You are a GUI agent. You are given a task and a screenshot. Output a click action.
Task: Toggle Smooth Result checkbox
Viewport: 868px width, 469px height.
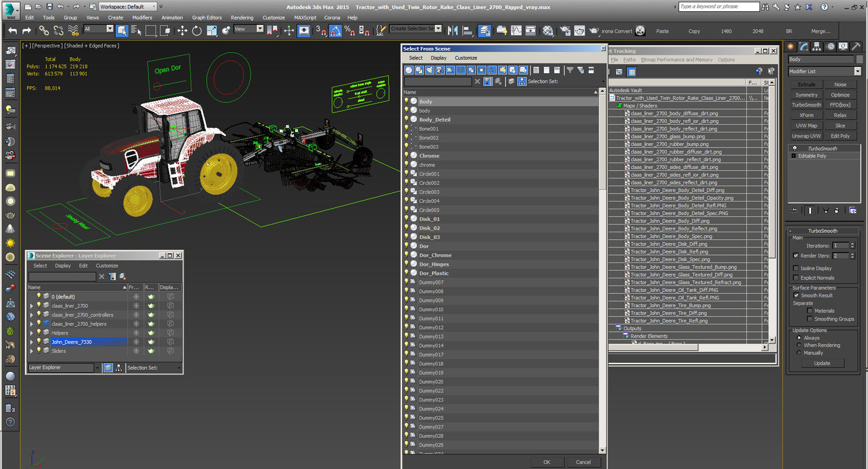pos(796,295)
